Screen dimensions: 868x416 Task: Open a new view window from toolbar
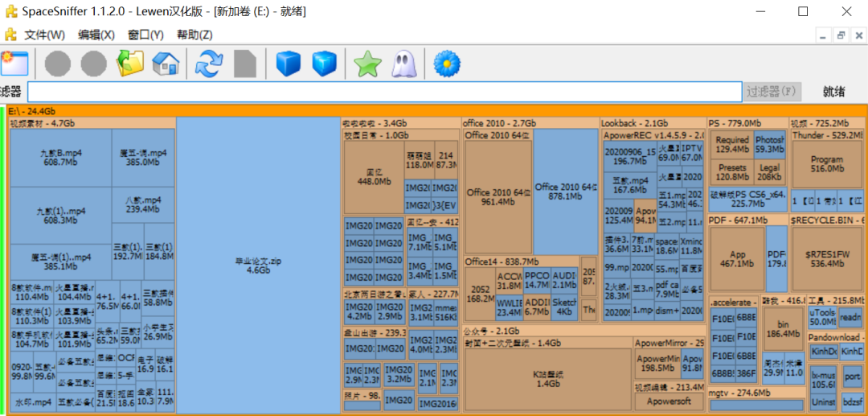coord(14,64)
